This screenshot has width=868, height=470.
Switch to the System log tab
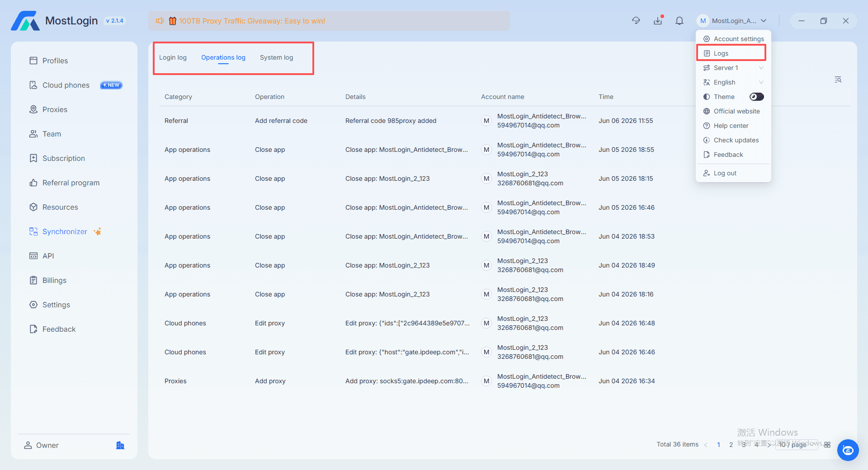pyautogui.click(x=277, y=57)
